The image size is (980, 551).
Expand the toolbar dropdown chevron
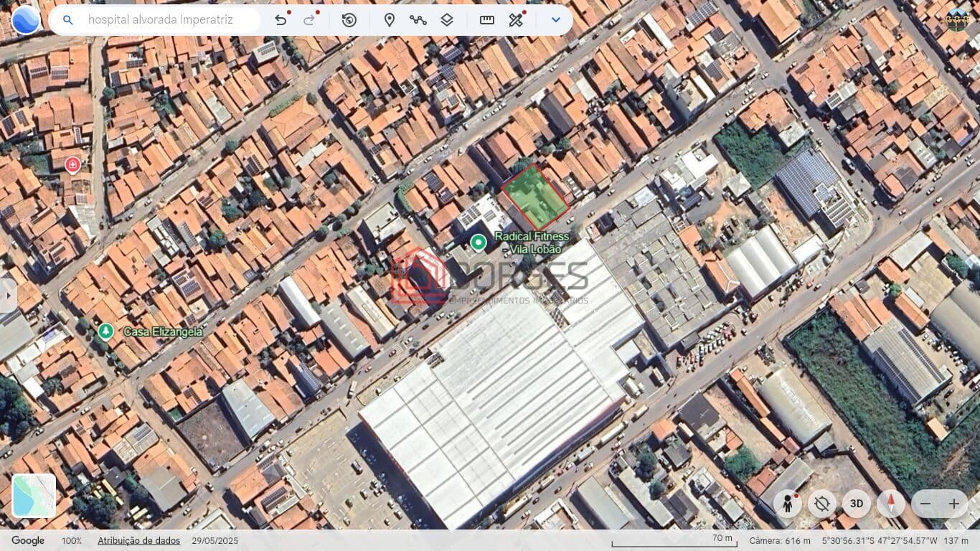coord(555,20)
